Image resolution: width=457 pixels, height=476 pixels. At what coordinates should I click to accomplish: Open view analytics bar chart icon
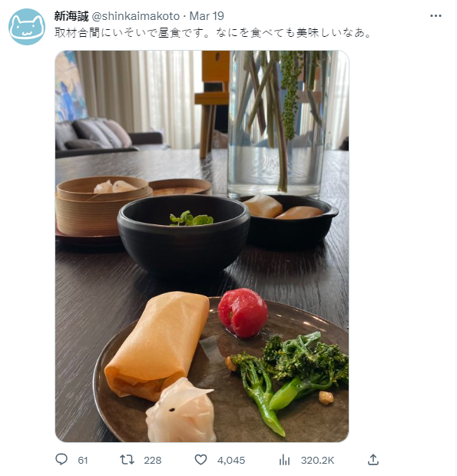[x=284, y=460]
